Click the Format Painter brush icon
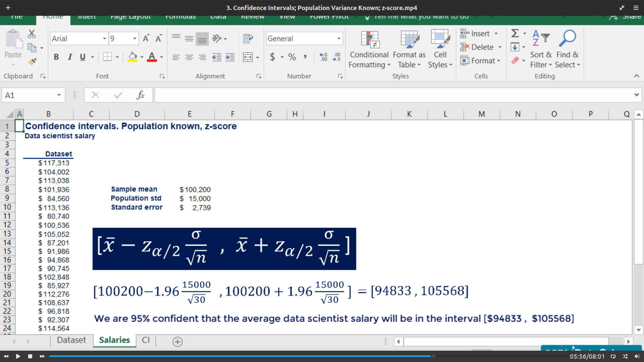The height and width of the screenshot is (362, 644). coord(32,62)
